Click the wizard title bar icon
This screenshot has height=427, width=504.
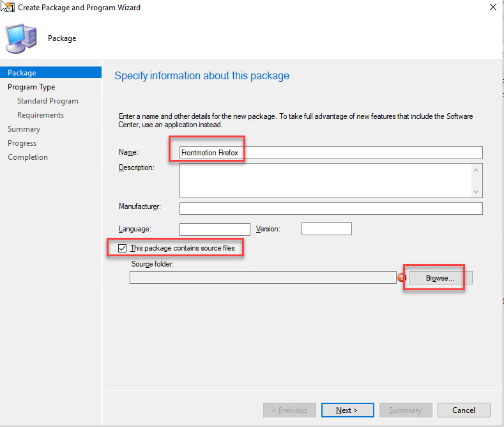coord(8,8)
